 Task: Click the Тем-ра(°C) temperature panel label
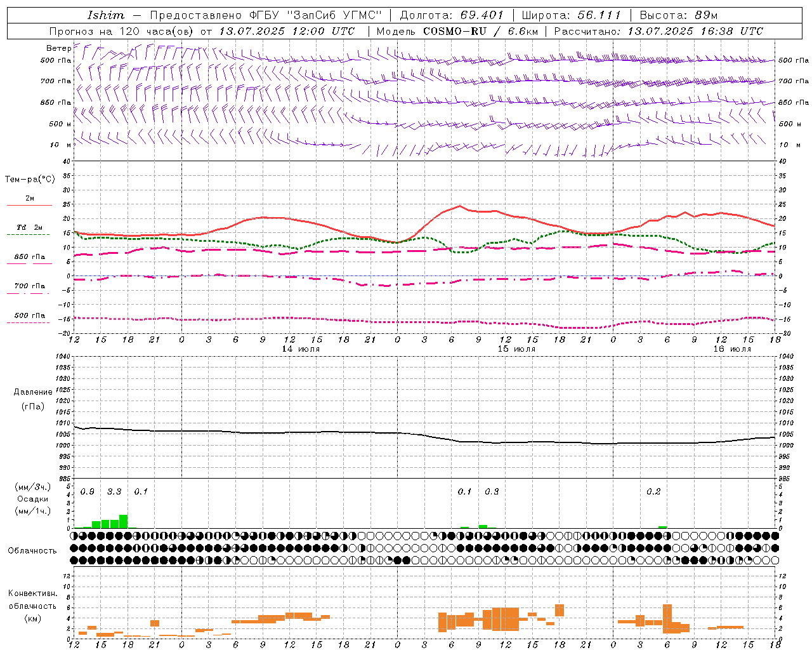coord(30,180)
